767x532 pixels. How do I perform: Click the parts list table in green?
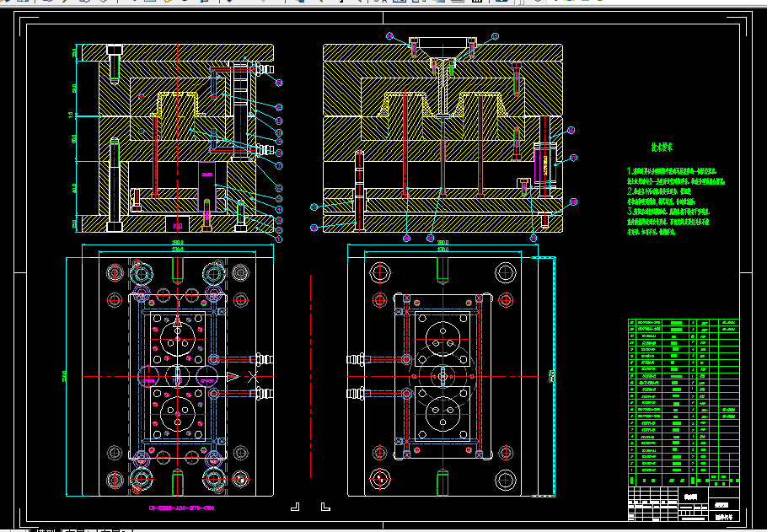pos(684,402)
